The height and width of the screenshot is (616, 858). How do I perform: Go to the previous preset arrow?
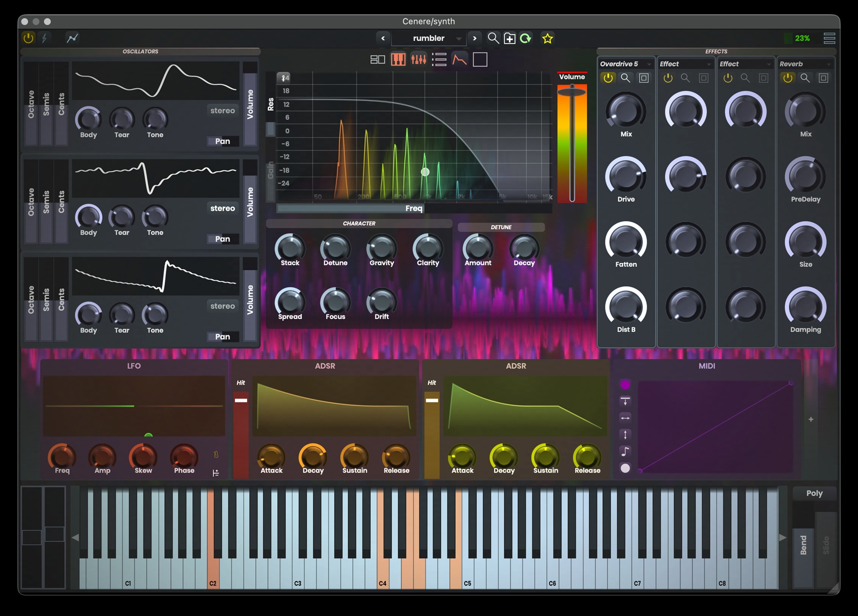coord(383,38)
